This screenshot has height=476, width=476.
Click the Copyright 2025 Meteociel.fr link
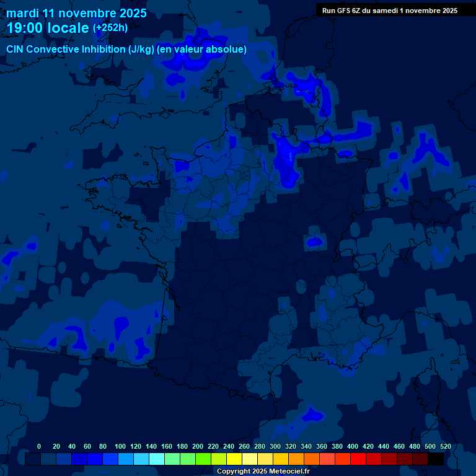[x=263, y=472]
